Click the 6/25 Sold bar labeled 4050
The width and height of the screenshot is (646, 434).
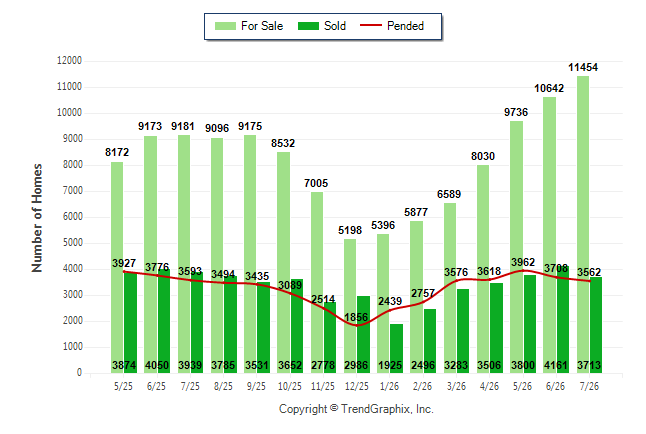tap(164, 321)
